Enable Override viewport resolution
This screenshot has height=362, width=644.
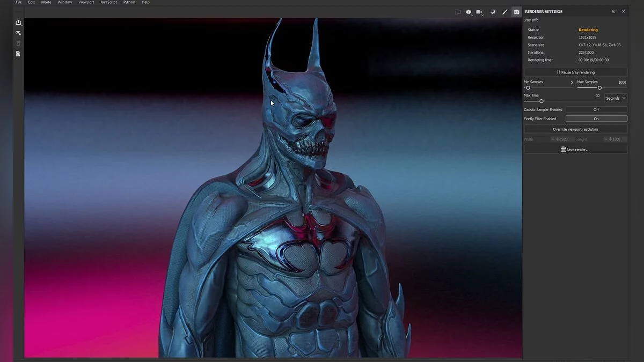tap(575, 129)
